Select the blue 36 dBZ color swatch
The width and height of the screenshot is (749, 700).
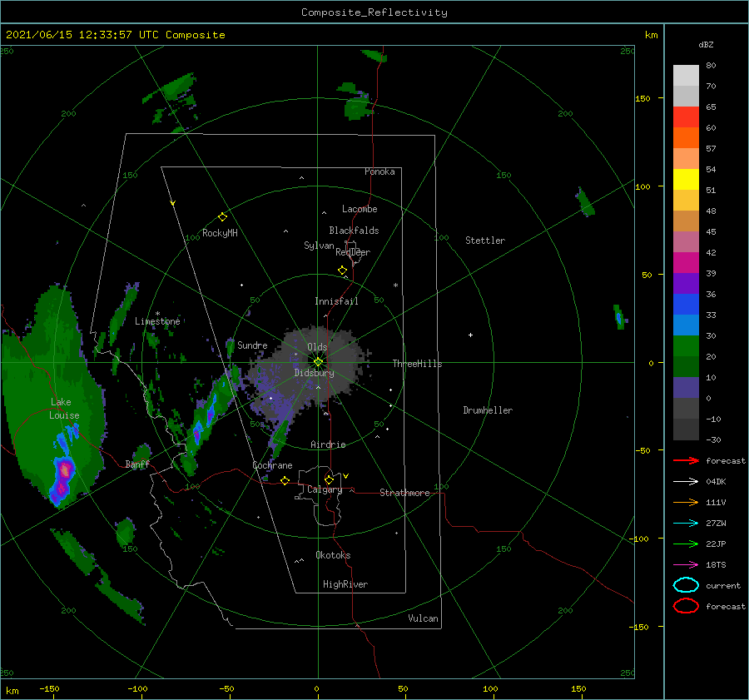coord(686,304)
